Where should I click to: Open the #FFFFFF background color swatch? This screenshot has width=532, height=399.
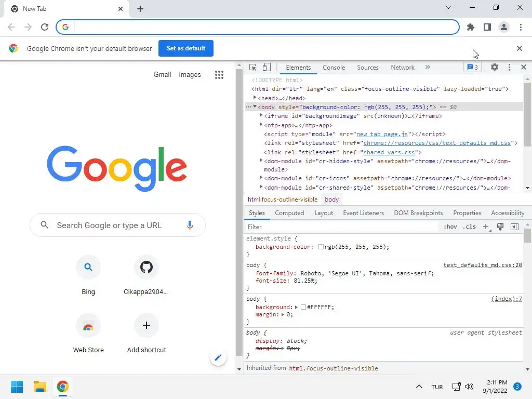[x=303, y=307]
